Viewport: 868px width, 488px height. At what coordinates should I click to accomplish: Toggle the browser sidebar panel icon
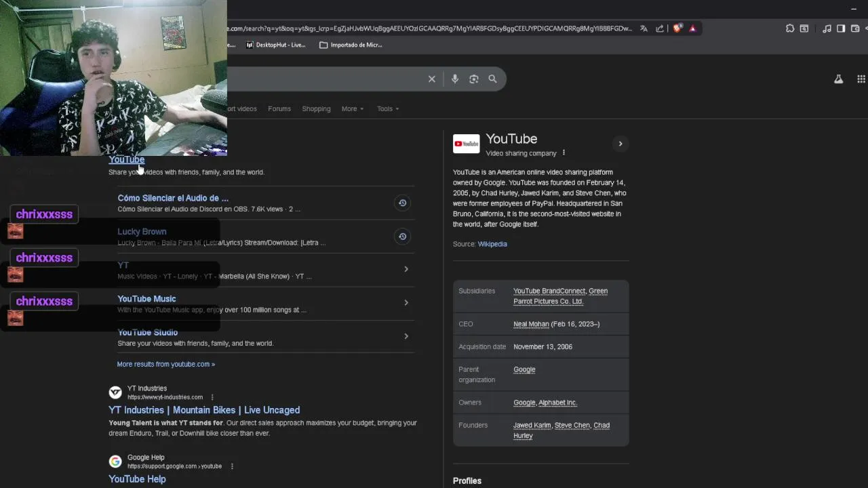pyautogui.click(x=841, y=28)
